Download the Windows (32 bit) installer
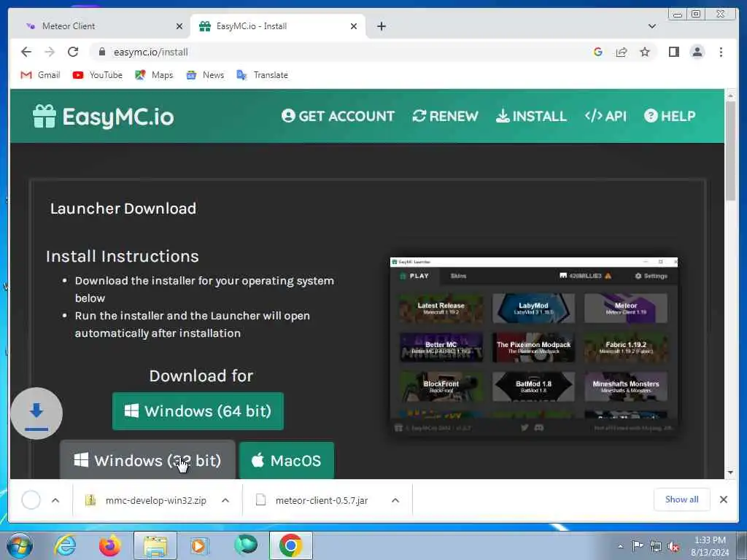This screenshot has width=747, height=560. pos(147,461)
